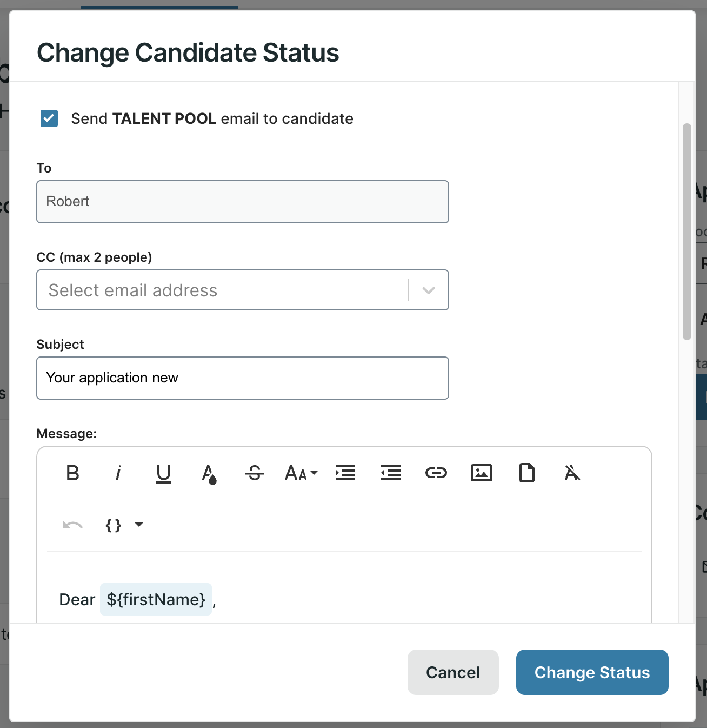Expand the CC email address dropdown
The image size is (707, 728).
(429, 290)
